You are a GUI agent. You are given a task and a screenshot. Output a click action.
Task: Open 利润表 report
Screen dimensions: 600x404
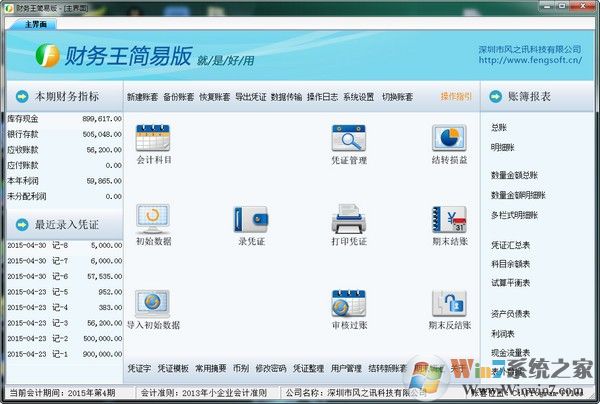point(503,334)
